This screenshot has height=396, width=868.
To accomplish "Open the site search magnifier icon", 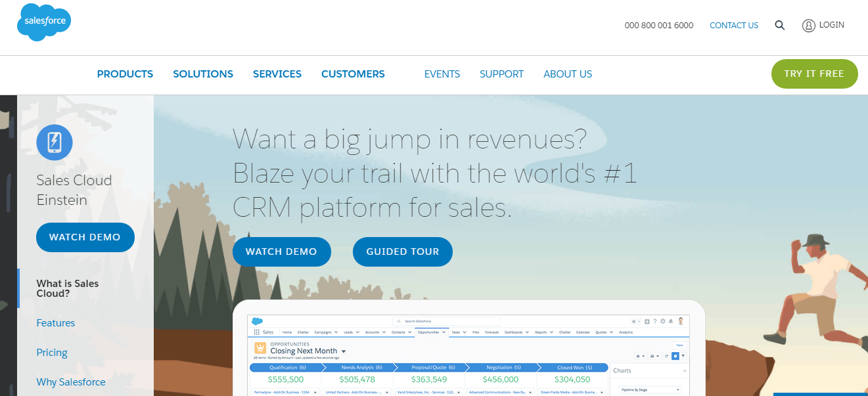I will tap(780, 26).
